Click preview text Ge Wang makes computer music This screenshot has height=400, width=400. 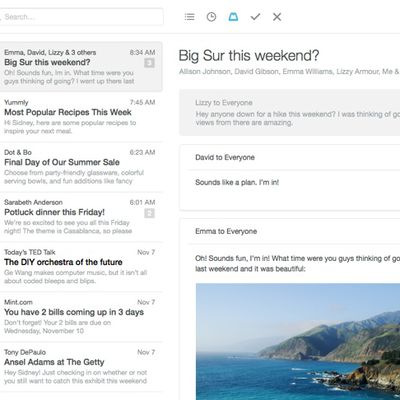pos(76,277)
